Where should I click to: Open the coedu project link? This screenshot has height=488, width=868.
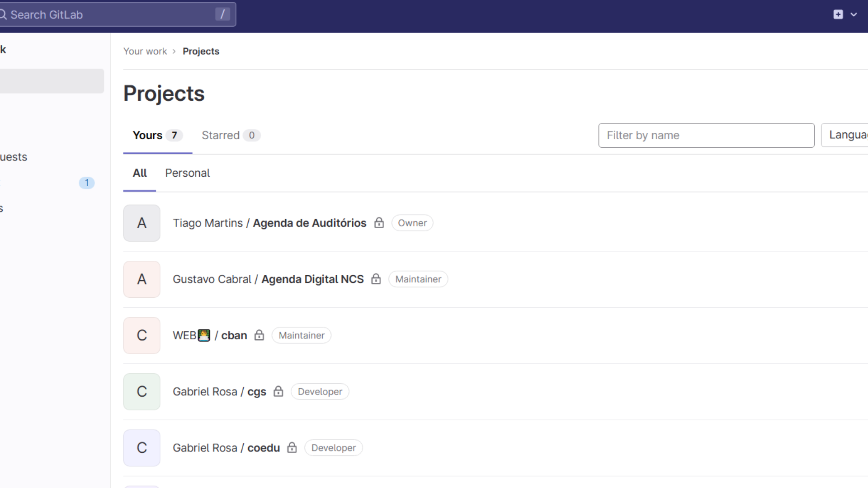(x=264, y=448)
